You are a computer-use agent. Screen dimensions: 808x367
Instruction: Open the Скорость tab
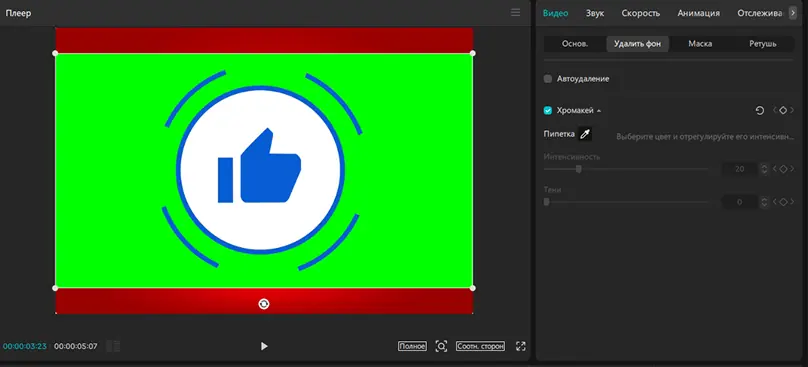click(641, 13)
